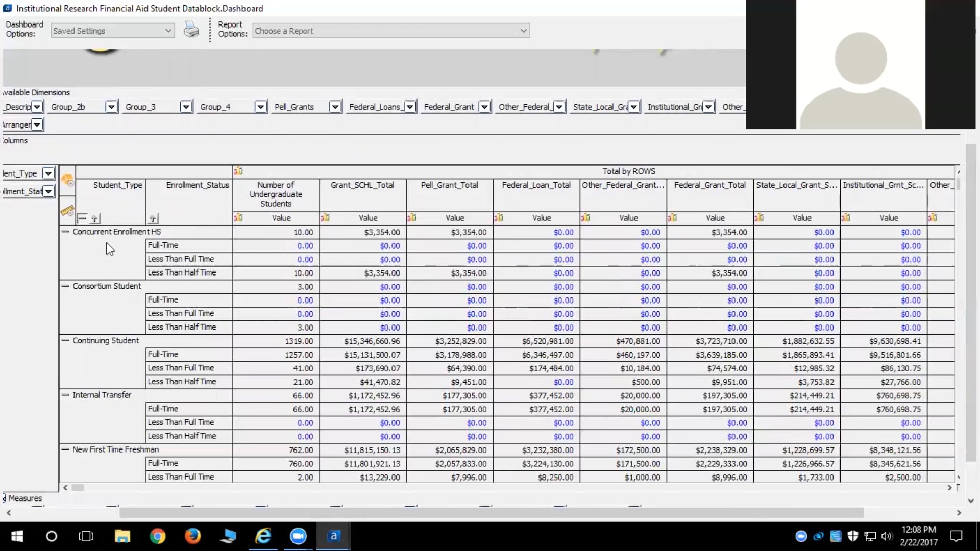Open the Group_2b dimension dropdown

[111, 107]
